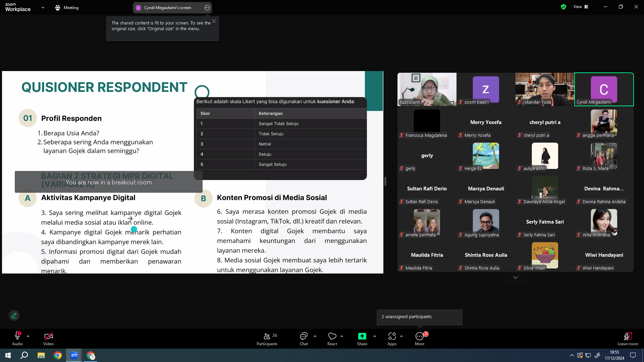This screenshot has width=644, height=362.
Task: Open the taskbar clock and date
Action: [x=614, y=355]
